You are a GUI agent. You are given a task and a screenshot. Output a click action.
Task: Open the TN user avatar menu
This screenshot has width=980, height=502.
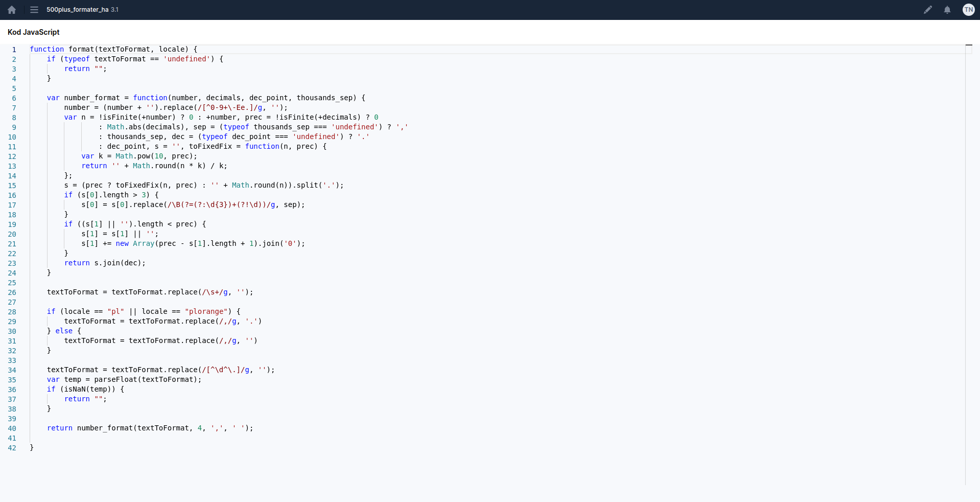point(968,10)
